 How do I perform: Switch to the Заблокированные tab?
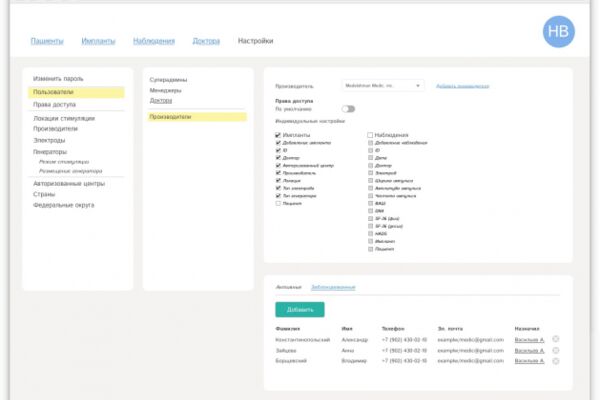(333, 287)
